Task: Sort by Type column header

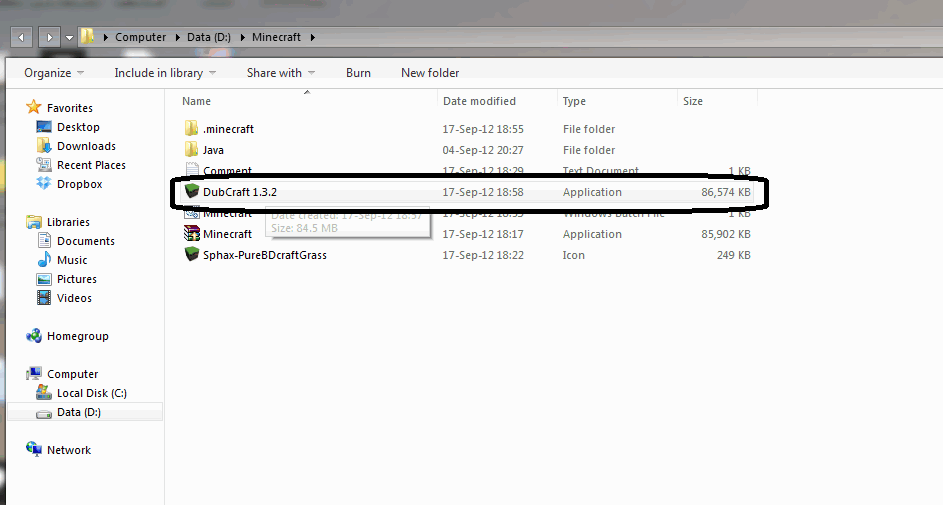Action: tap(574, 101)
